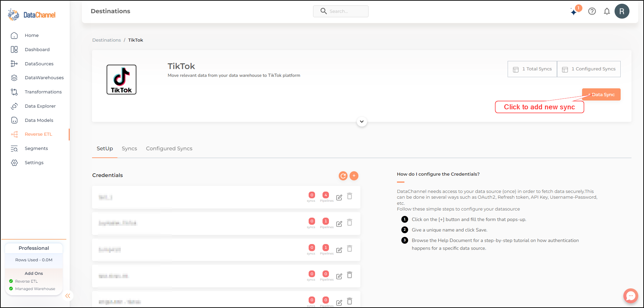
Task: Open Settings from the sidebar
Action: pos(34,163)
